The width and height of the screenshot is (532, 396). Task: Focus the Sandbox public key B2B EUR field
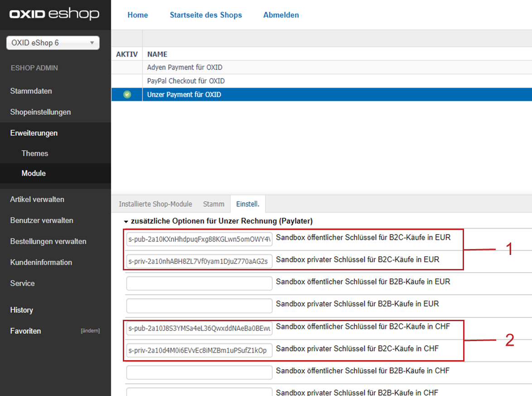coord(199,283)
